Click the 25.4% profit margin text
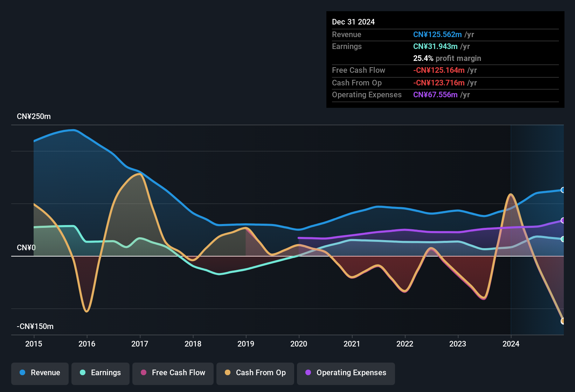575x392 pixels. pyautogui.click(x=447, y=58)
